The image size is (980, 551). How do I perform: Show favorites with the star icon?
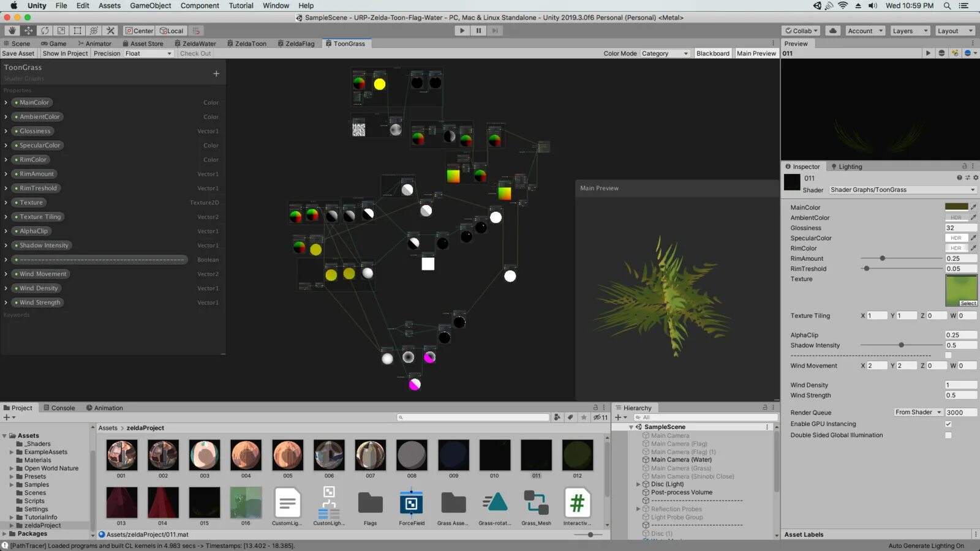click(x=584, y=418)
